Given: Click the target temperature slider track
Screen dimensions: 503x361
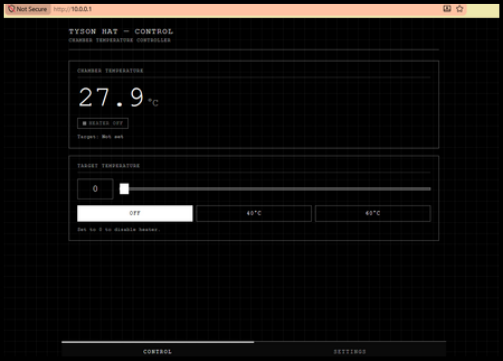Looking at the screenshot, I should [x=275, y=189].
